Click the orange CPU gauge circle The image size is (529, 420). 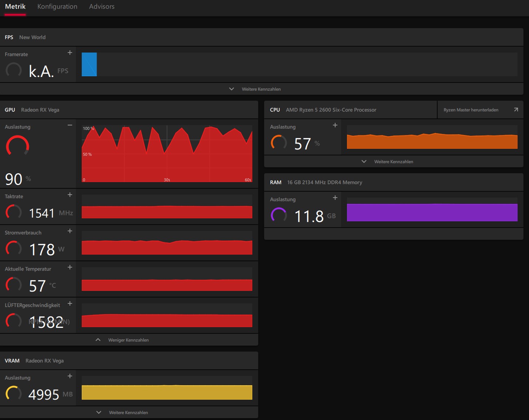pos(279,142)
